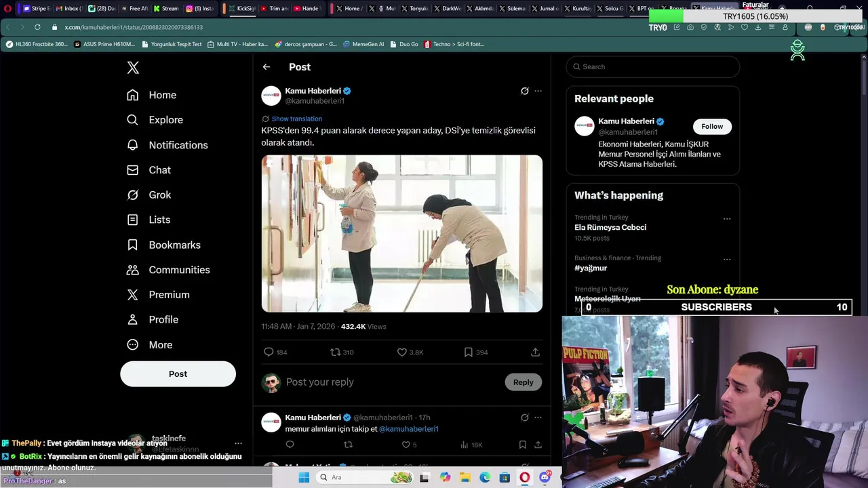Open Chat from the sidebar
The width and height of the screenshot is (868, 488).
click(149, 170)
